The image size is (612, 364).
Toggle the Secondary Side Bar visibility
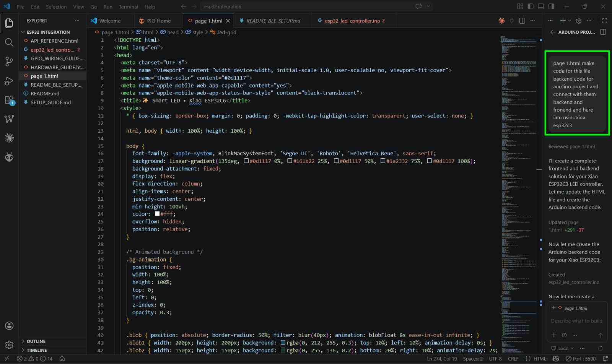point(551,6)
